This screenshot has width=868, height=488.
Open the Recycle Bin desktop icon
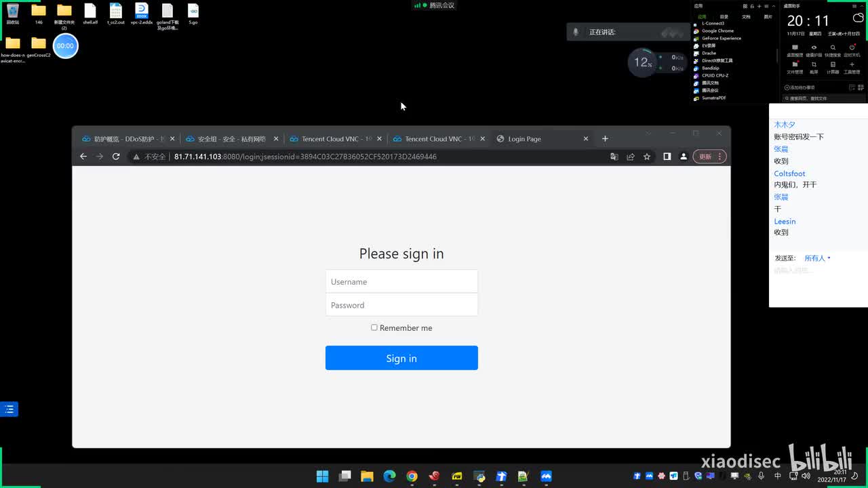(x=13, y=14)
